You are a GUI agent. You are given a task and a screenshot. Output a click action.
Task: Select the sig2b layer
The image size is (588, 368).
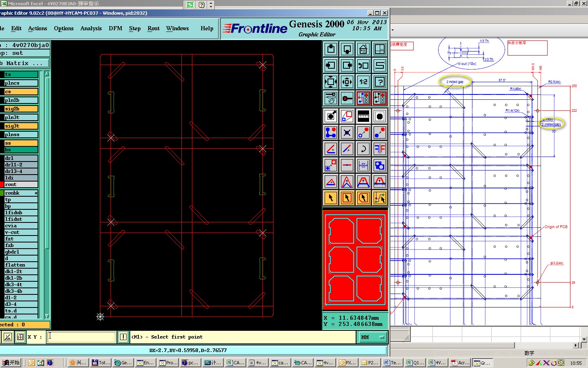(x=21, y=109)
